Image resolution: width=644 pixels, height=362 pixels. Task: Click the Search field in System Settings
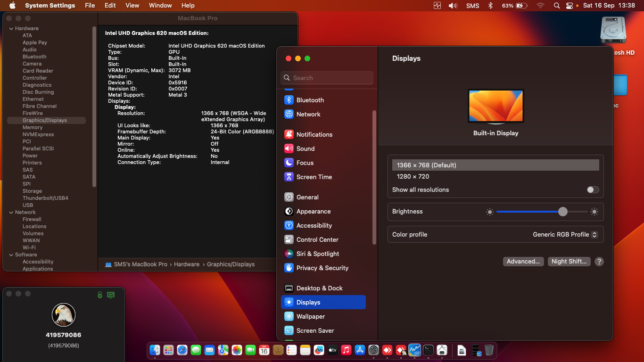(x=327, y=78)
